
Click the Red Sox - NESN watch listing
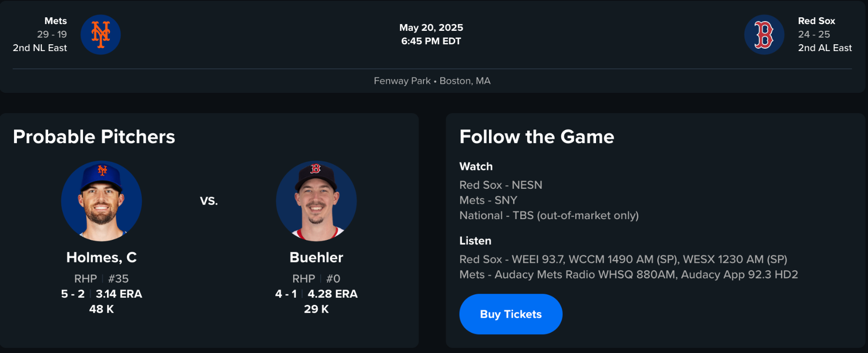coord(501,185)
